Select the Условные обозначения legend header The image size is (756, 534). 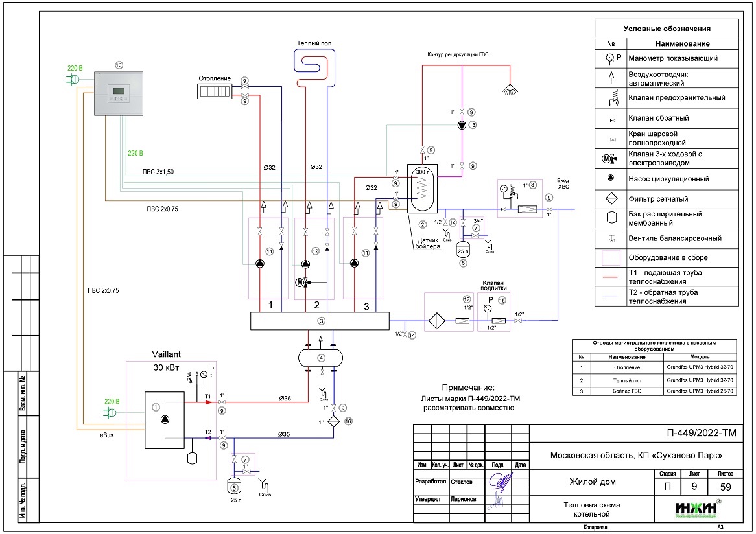point(667,29)
